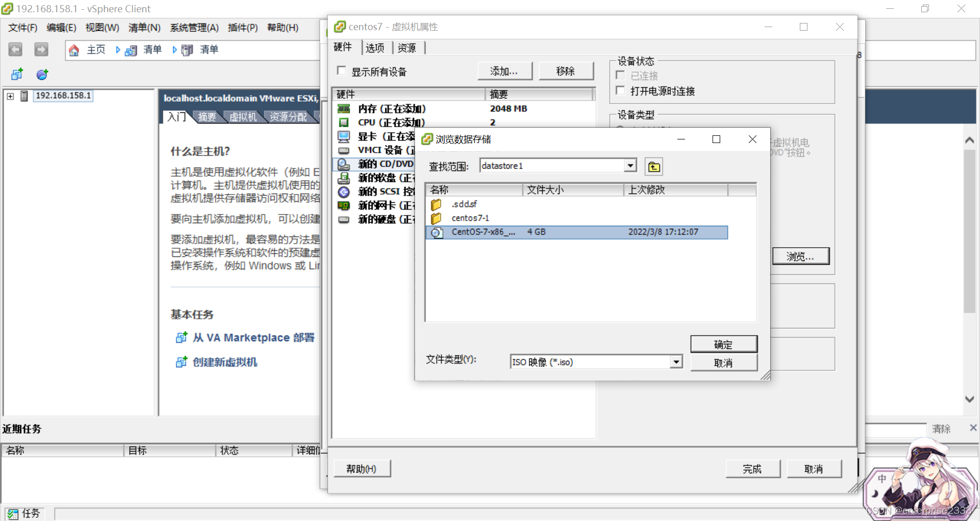Sort files by Last Modified (上次修改) header

coord(676,190)
